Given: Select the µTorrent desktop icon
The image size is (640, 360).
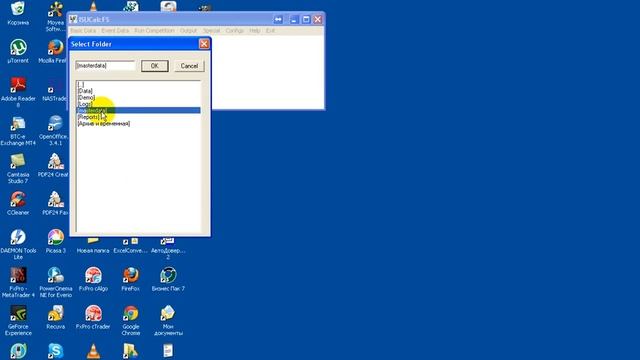Looking at the screenshot, I should point(18,51).
